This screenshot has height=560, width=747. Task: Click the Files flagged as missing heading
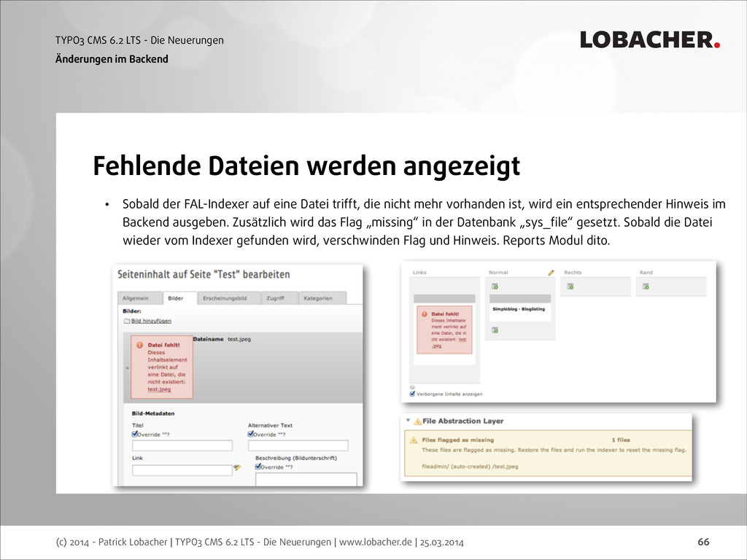457,440
